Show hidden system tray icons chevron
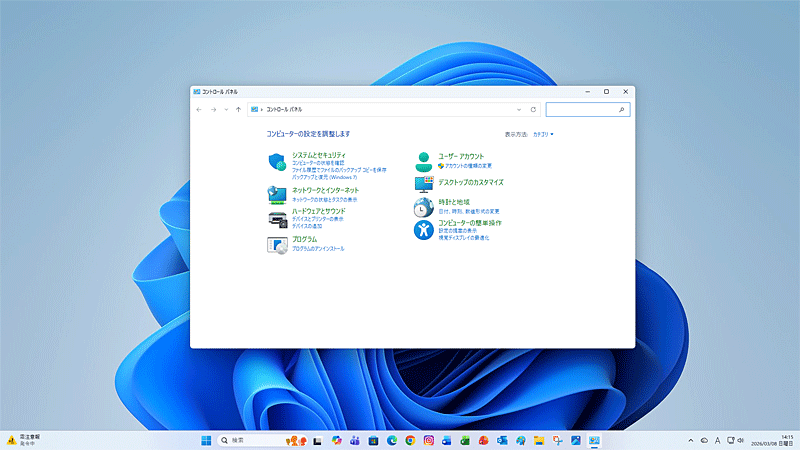This screenshot has height=450, width=800. (x=690, y=440)
